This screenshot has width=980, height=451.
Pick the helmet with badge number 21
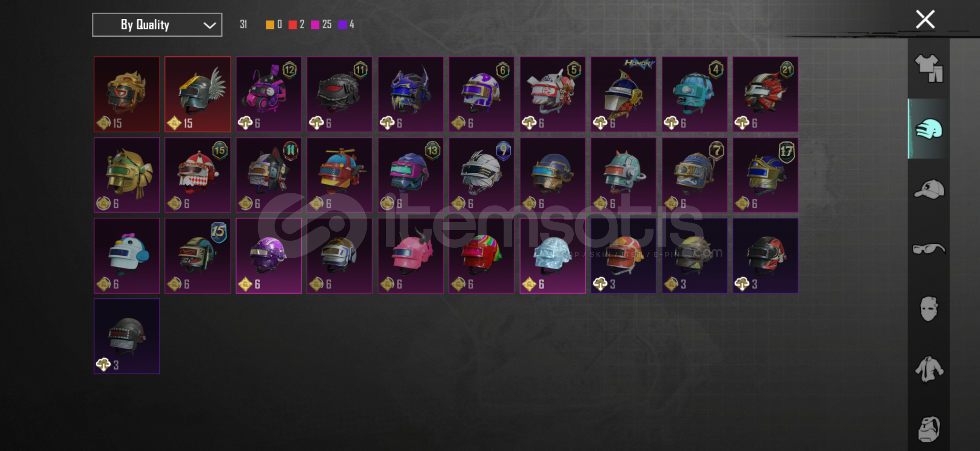765,94
